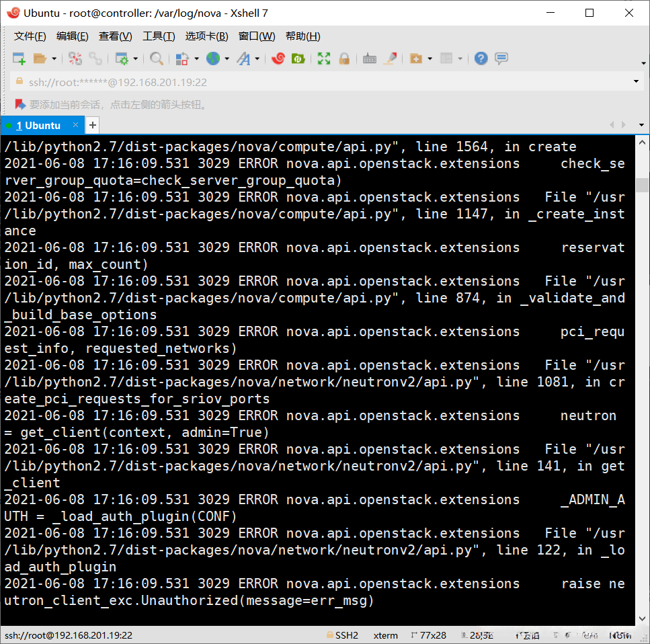Open Help via the blue question mark icon

coord(481,58)
